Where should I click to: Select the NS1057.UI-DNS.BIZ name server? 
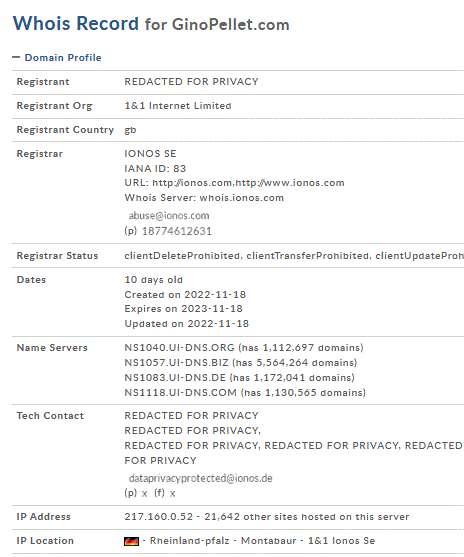click(176, 362)
